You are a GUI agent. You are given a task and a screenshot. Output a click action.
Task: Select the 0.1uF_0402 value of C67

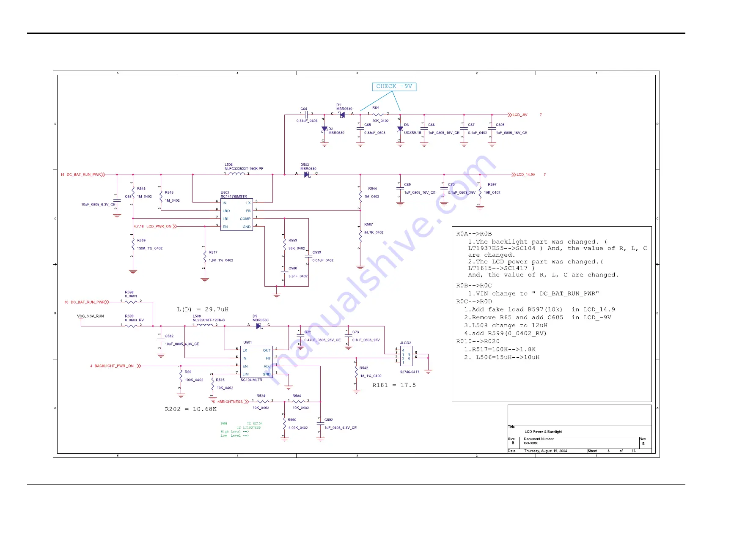coord(477,133)
